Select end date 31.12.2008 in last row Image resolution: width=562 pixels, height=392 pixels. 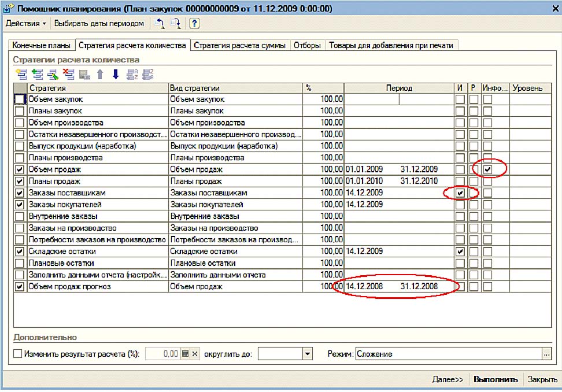419,286
